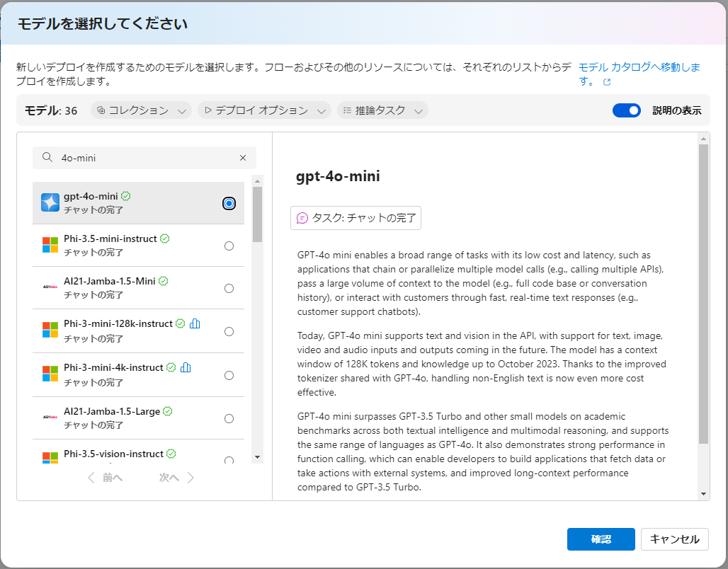This screenshot has width=728, height=569.
Task: Click the AI21-Jamba-1.5-Mini model name
Action: click(x=110, y=281)
